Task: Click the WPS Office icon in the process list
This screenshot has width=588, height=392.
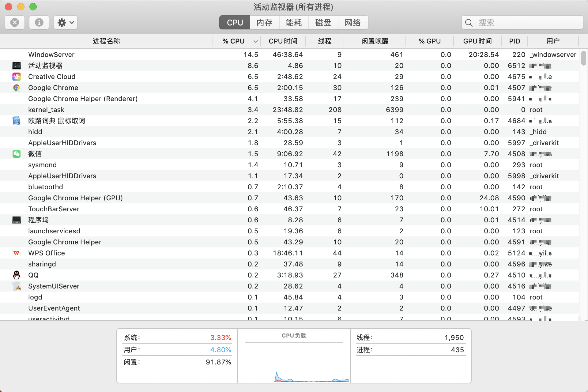Action: pos(17,253)
